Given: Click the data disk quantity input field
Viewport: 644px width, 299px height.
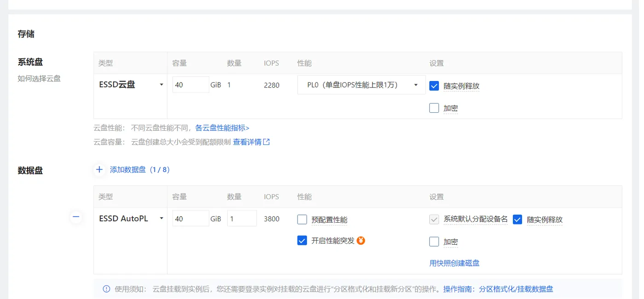Looking at the screenshot, I should click(x=242, y=218).
